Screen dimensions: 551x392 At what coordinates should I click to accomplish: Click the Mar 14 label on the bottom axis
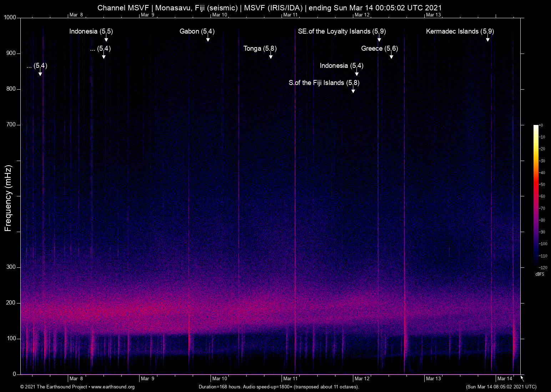(504, 378)
